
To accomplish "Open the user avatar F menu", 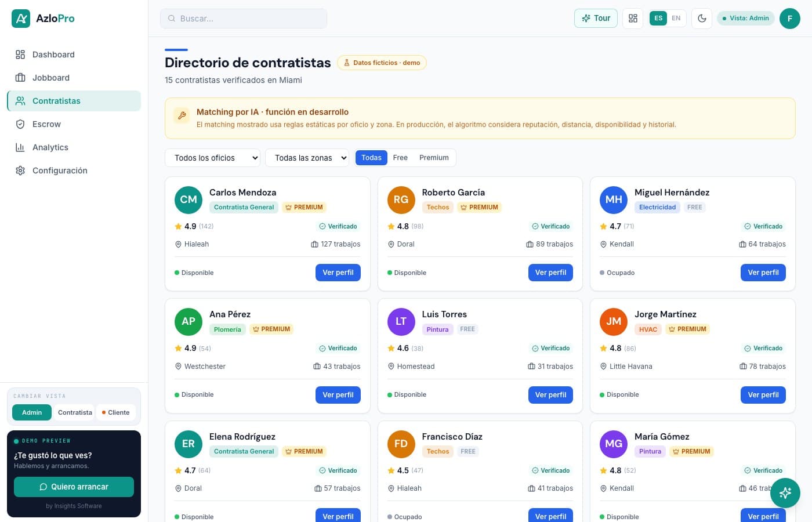I will pos(790,19).
